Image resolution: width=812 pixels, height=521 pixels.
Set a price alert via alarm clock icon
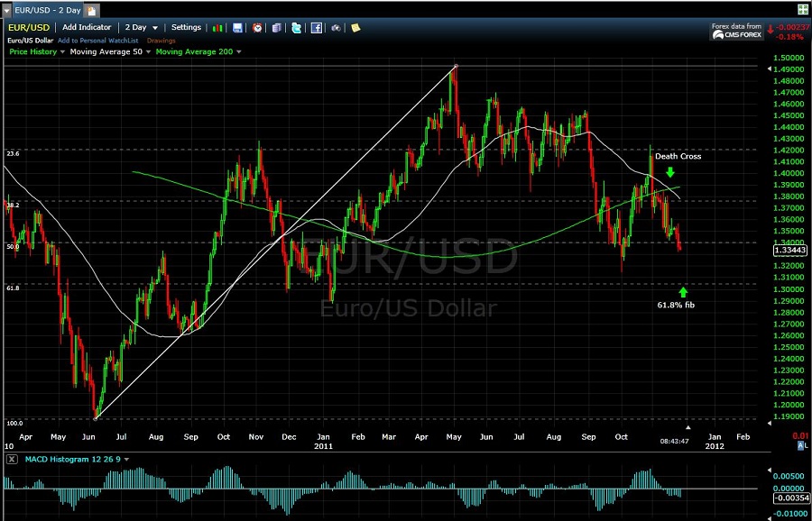tap(257, 28)
